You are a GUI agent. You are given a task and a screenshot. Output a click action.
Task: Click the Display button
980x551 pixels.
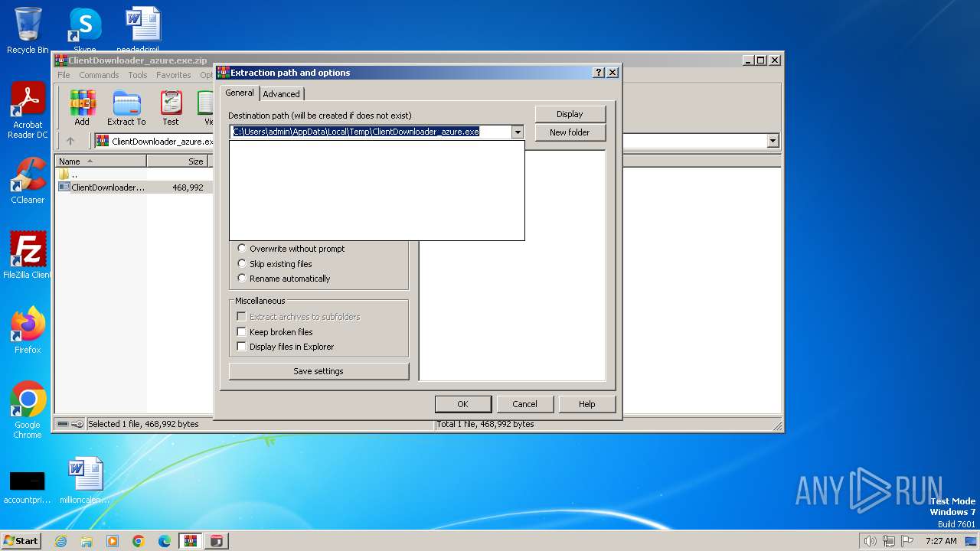tap(570, 114)
